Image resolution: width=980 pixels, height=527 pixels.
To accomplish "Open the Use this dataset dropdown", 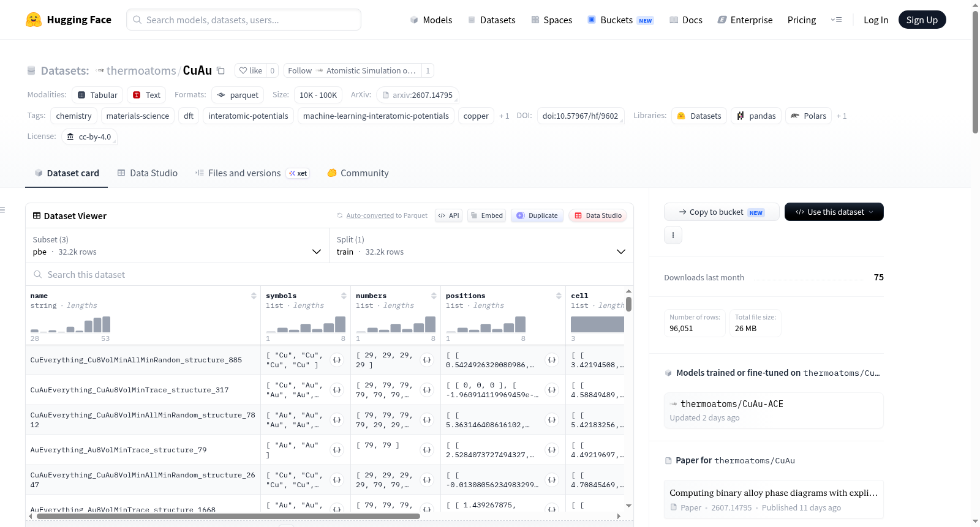I will click(x=834, y=212).
